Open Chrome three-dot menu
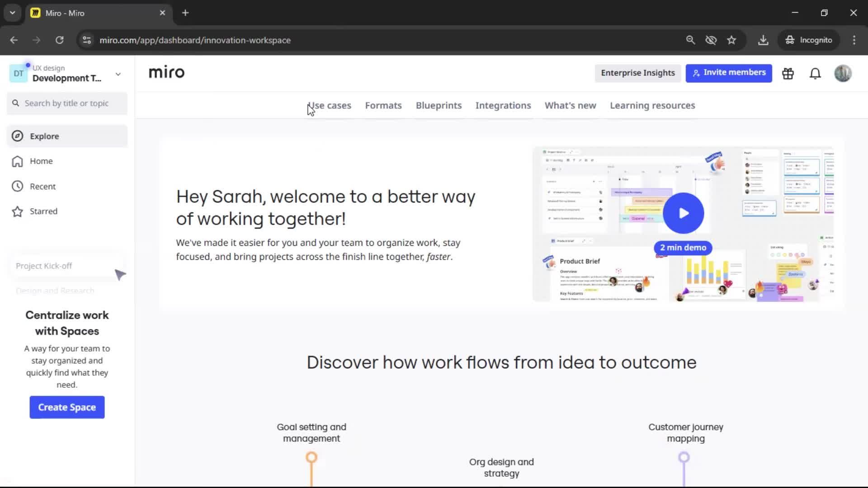The height and width of the screenshot is (488, 868). pyautogui.click(x=854, y=40)
